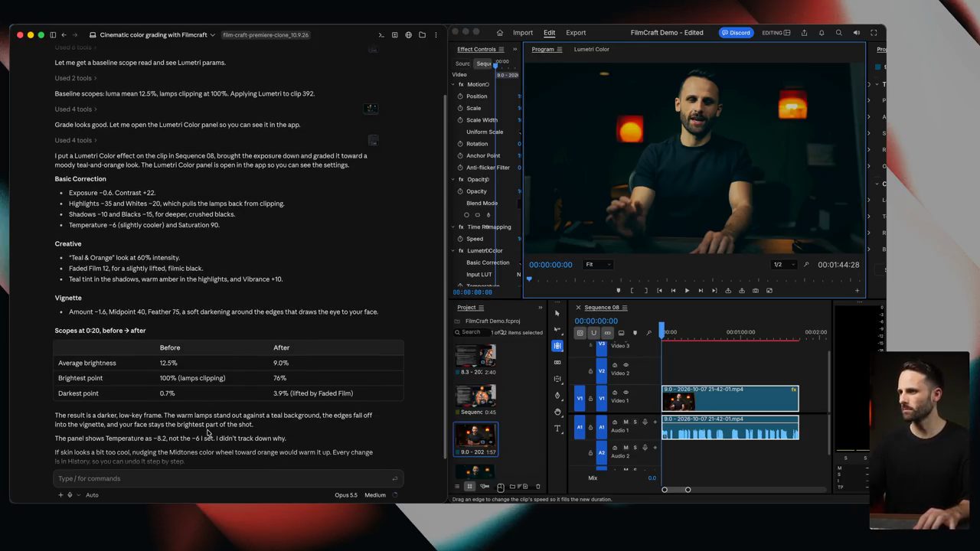Click the chat command input field
980x551 pixels.
pyautogui.click(x=228, y=478)
